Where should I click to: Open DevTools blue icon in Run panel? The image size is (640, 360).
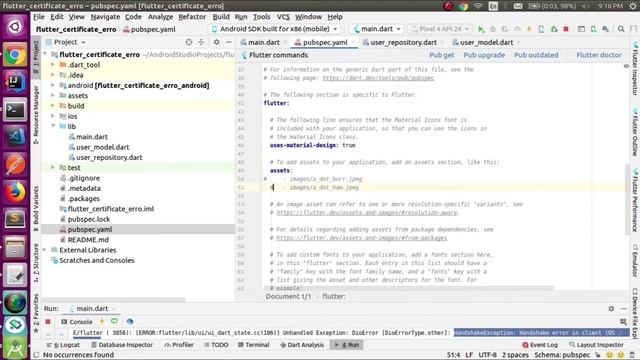point(130,322)
